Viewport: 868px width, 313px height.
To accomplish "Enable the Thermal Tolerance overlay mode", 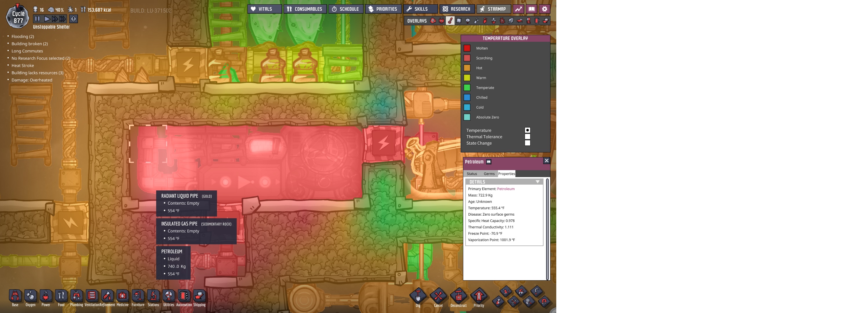I will click(527, 137).
